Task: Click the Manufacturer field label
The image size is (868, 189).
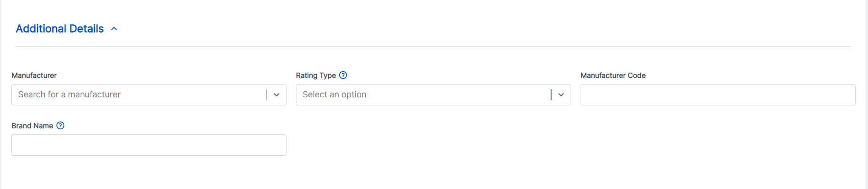Action: pos(34,76)
